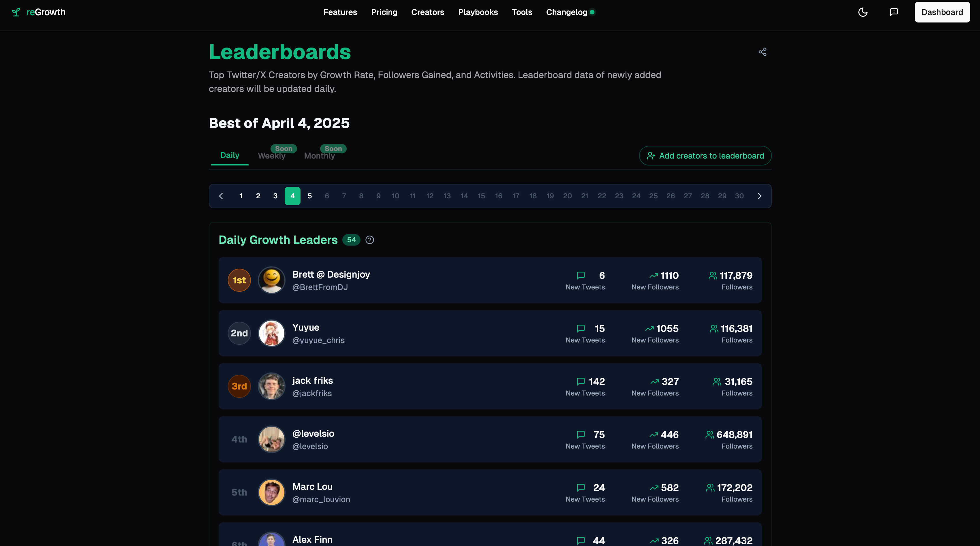Click the 1st place rank badge
Screen dimensions: 980x546
pyautogui.click(x=239, y=280)
